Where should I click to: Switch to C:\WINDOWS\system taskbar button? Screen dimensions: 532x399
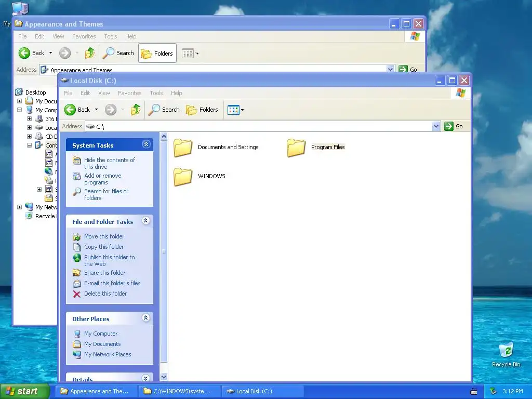click(179, 391)
